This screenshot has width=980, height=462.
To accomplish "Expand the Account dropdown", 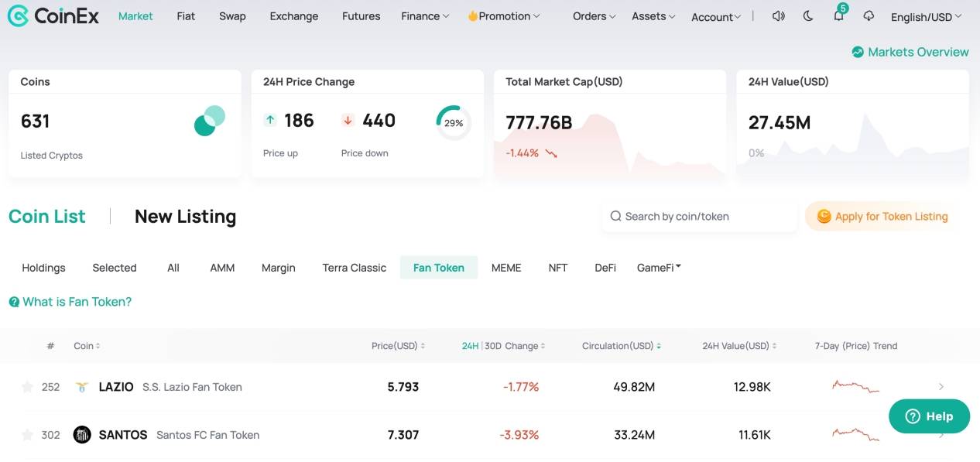I will [x=716, y=17].
